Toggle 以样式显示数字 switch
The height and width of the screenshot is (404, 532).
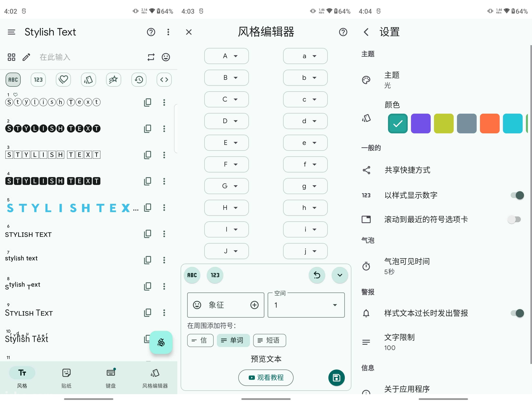click(517, 195)
